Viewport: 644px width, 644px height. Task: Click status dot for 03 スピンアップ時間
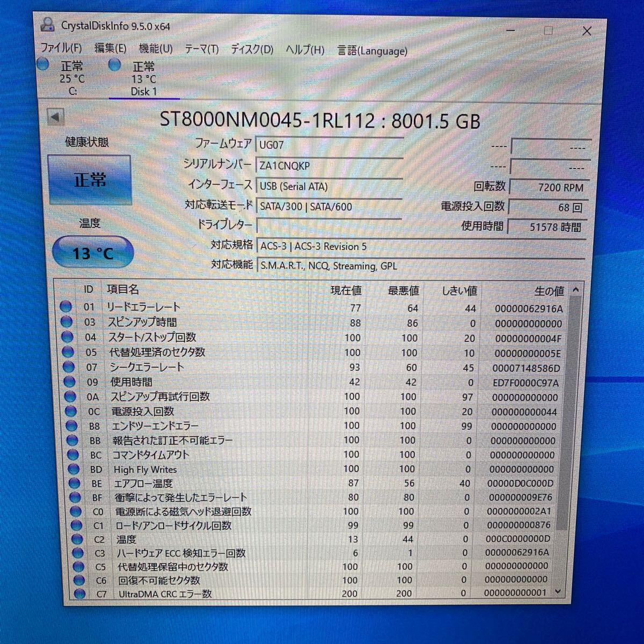point(67,321)
